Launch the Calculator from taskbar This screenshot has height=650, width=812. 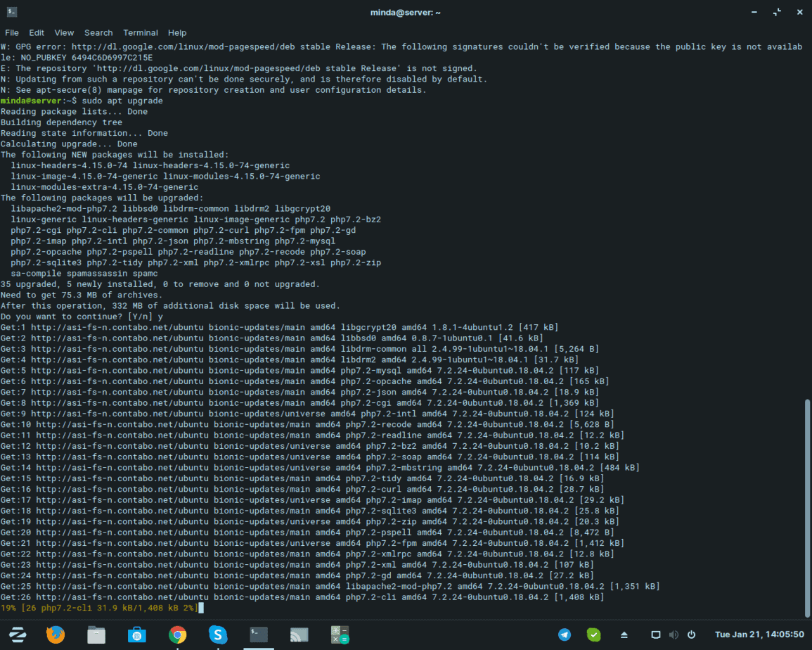(340, 635)
